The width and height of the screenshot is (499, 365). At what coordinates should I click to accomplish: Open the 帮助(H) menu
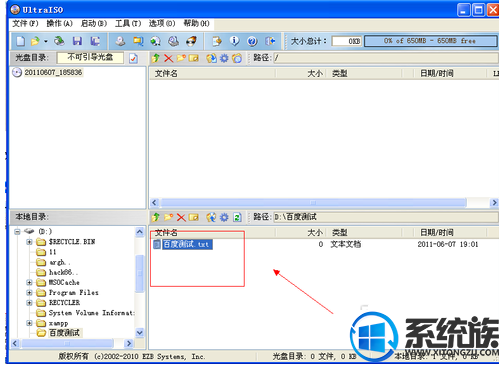196,23
